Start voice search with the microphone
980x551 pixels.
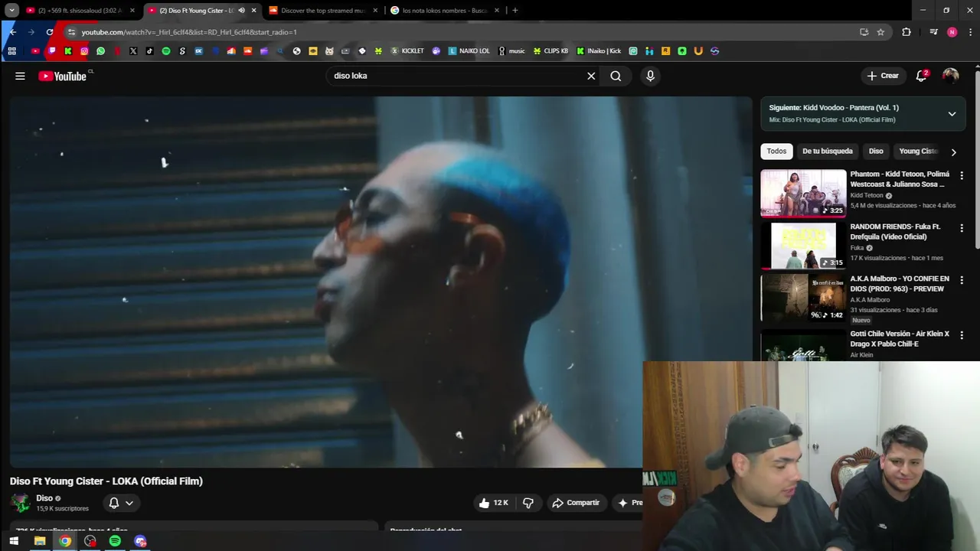click(x=650, y=76)
